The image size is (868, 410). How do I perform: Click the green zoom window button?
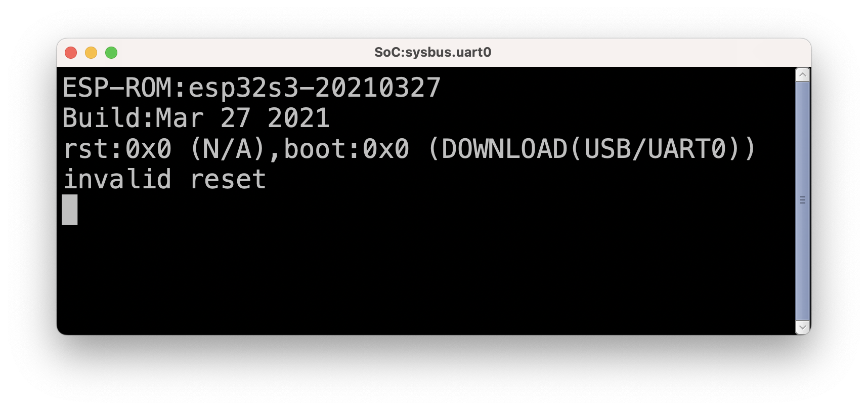coord(111,53)
